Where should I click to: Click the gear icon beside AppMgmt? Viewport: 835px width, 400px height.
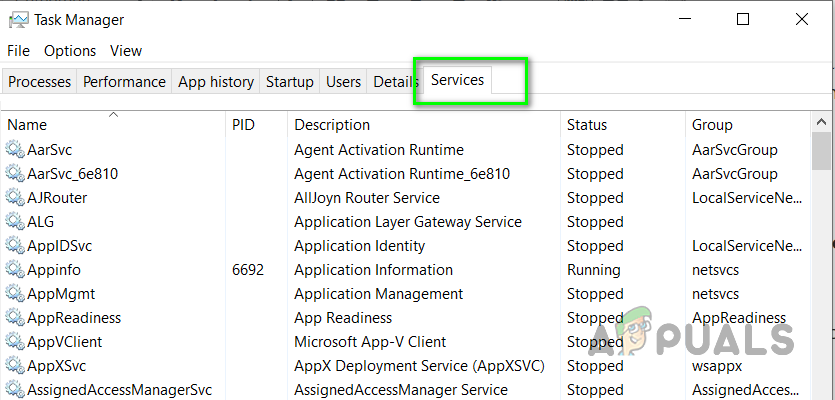click(14, 294)
